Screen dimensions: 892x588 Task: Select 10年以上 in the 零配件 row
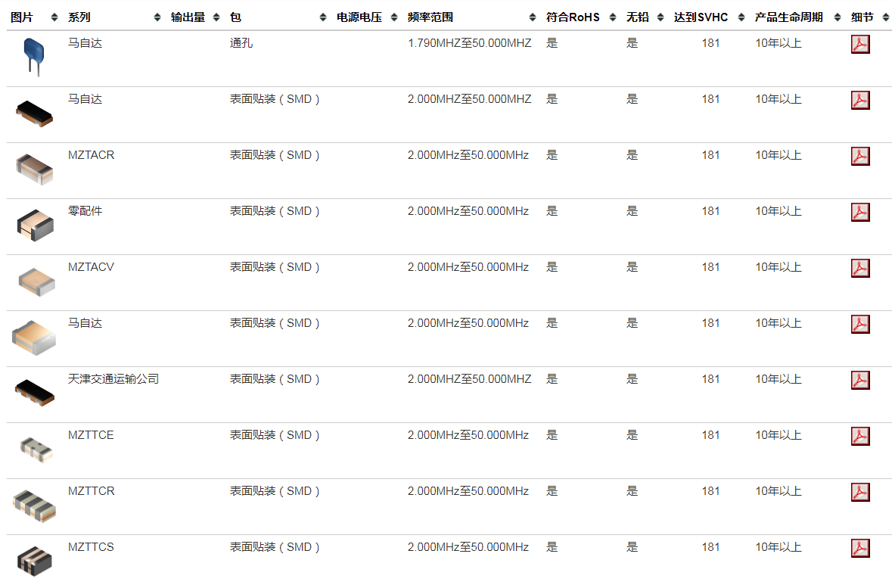tap(779, 211)
